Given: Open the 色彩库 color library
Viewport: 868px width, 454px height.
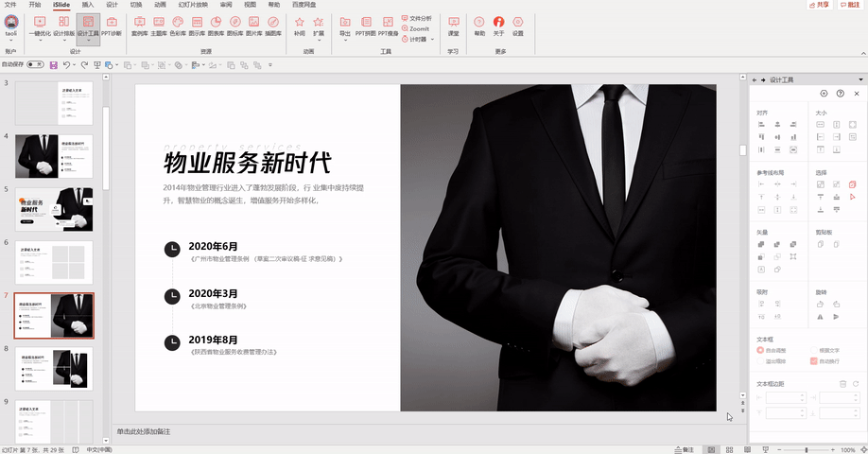Looking at the screenshot, I should [x=178, y=24].
